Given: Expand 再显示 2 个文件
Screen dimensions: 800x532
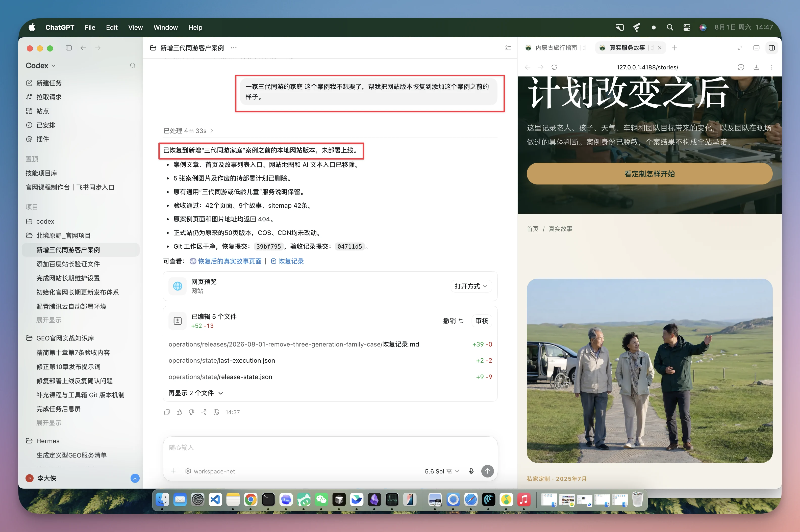Looking at the screenshot, I should point(196,393).
